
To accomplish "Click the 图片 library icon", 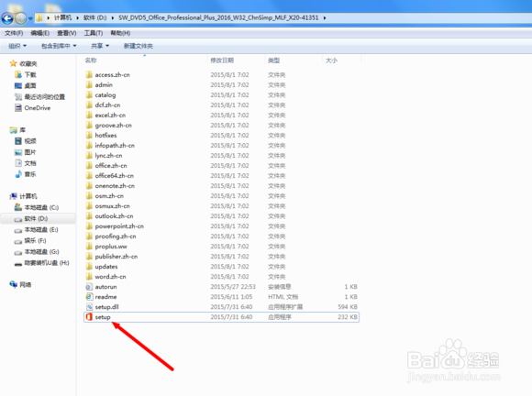I will [x=18, y=152].
